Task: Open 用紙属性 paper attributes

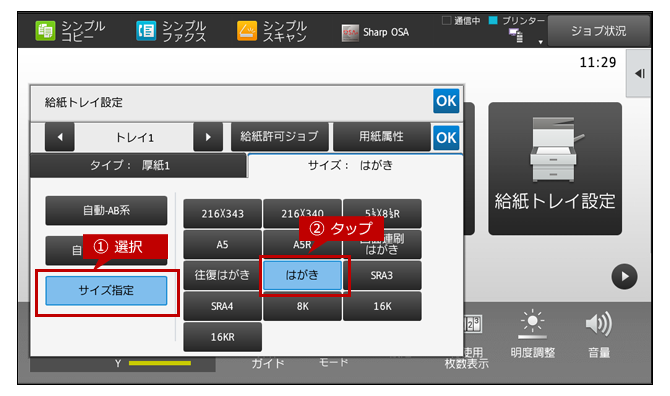Action: pos(381,137)
